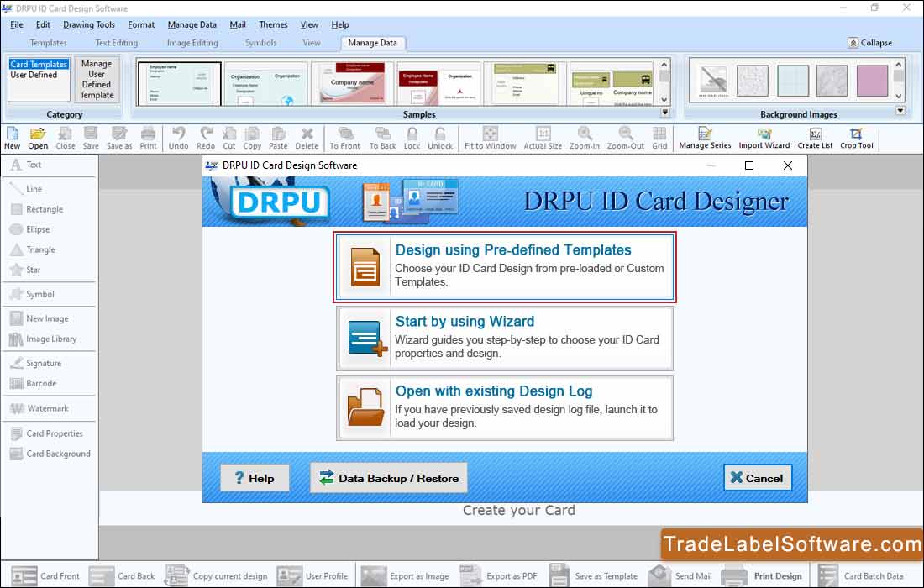Launch the Import Wizard
This screenshot has height=588, width=924.
point(764,138)
